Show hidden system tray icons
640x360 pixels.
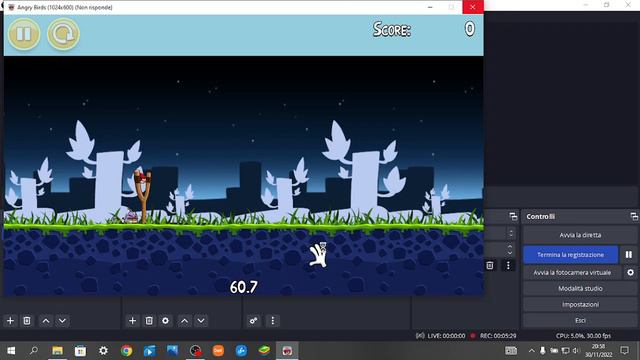[531, 351]
